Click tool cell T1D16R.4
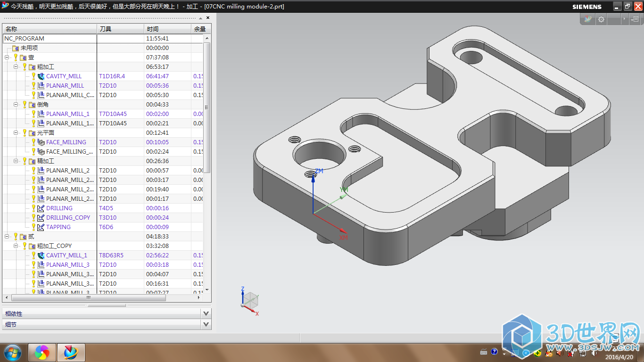Viewport: 644px width, 362px height. [112, 76]
